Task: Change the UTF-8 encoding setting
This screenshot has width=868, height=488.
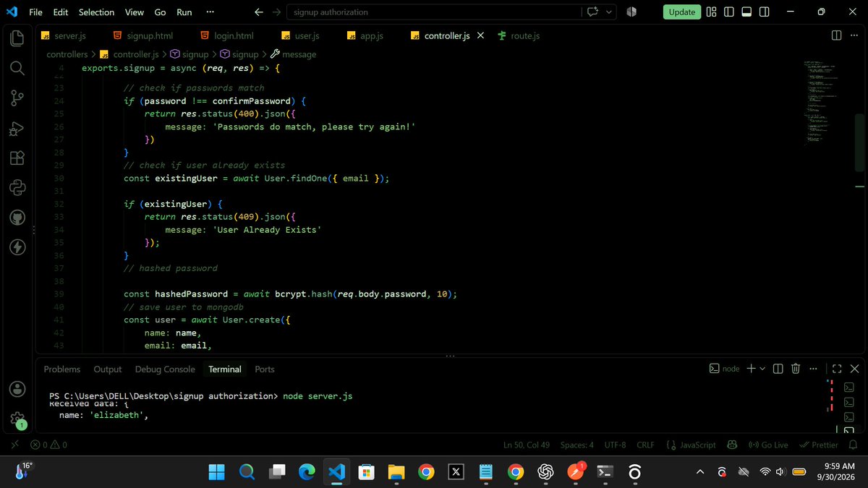Action: [x=616, y=445]
